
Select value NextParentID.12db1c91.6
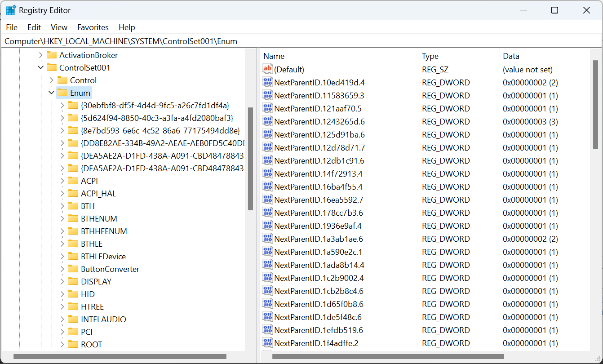pyautogui.click(x=319, y=160)
